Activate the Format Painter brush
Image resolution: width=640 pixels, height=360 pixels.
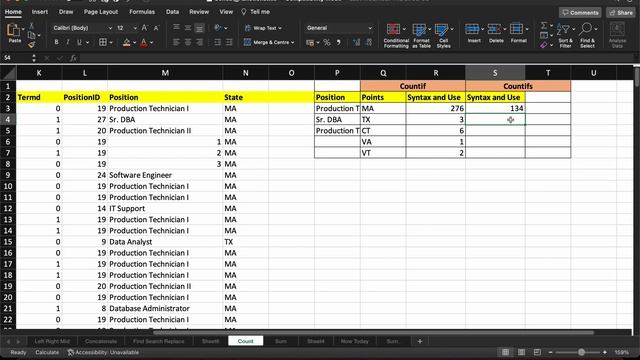click(x=31, y=44)
